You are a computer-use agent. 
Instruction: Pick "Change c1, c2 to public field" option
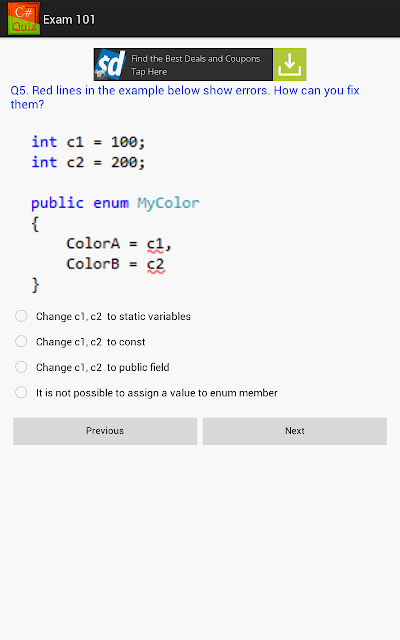pyautogui.click(x=92, y=367)
